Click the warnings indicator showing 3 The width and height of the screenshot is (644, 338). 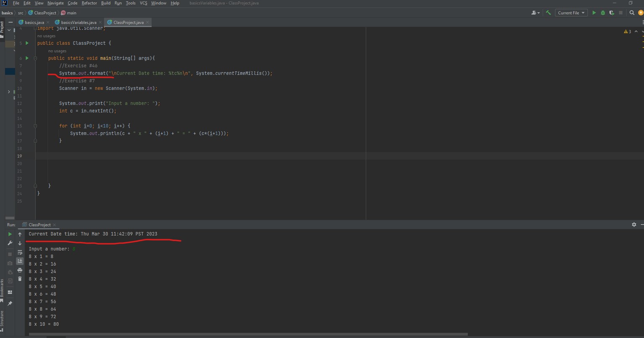click(627, 31)
